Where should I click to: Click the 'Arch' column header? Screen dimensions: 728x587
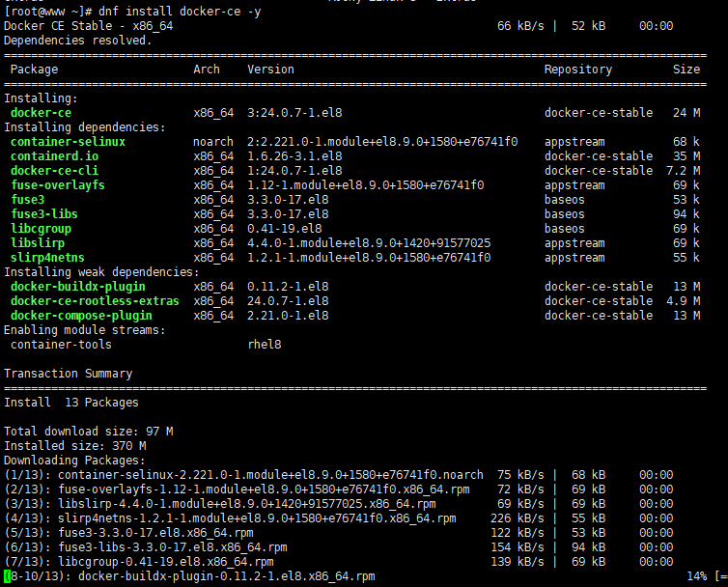[x=207, y=70]
